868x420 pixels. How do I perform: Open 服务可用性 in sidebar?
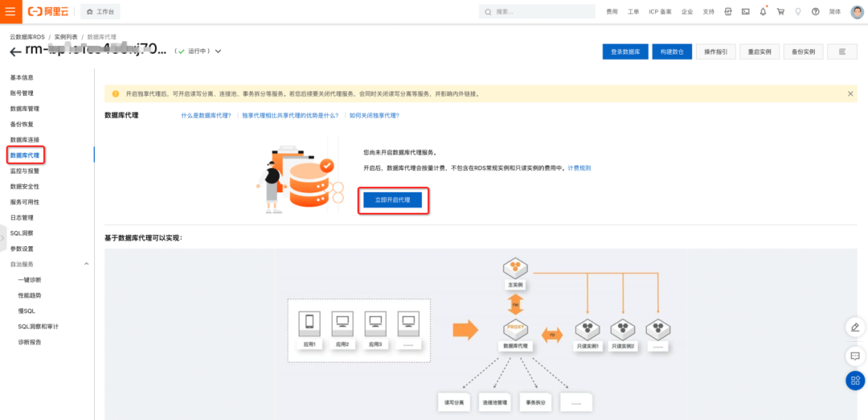pos(25,202)
